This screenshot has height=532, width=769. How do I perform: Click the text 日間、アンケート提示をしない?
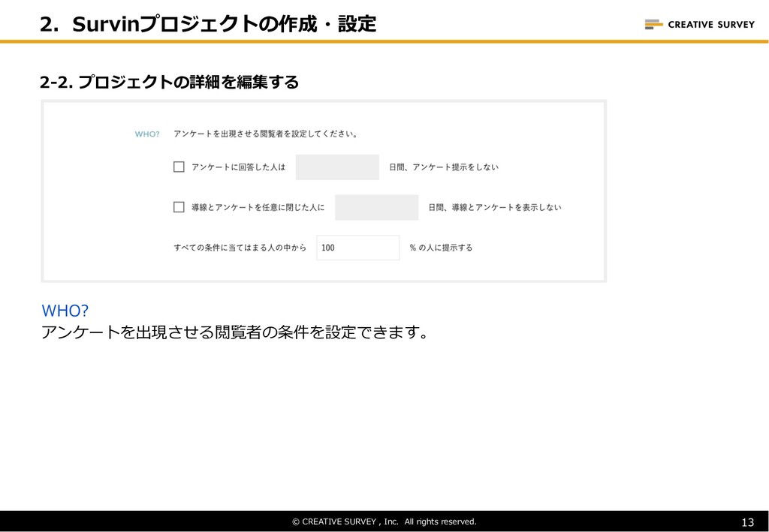[x=444, y=167]
